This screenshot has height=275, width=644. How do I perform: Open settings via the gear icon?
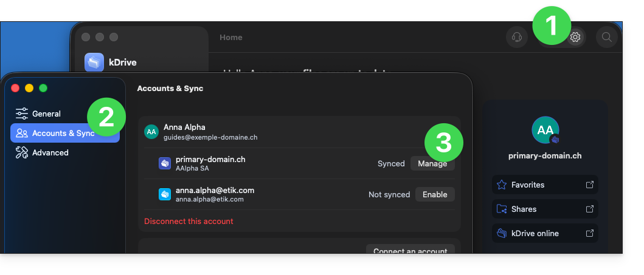click(575, 37)
